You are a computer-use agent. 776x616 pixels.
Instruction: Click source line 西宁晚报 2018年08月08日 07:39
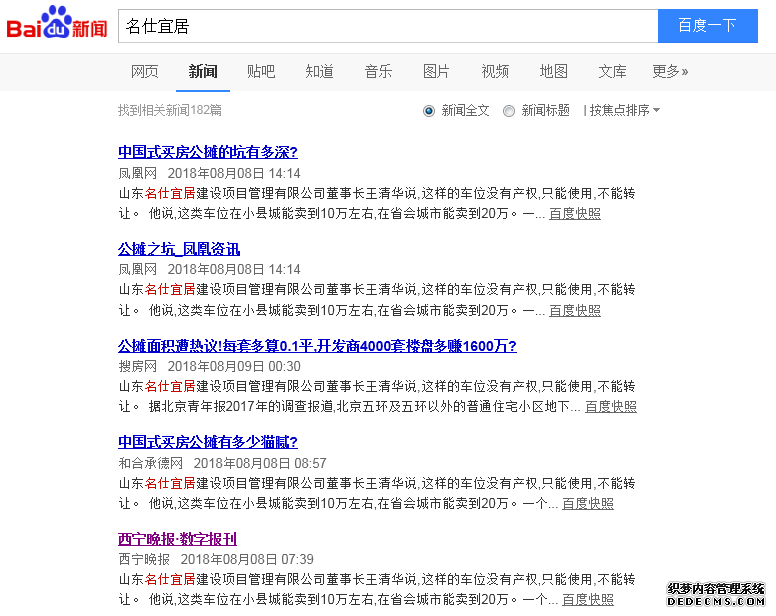pyautogui.click(x=216, y=559)
